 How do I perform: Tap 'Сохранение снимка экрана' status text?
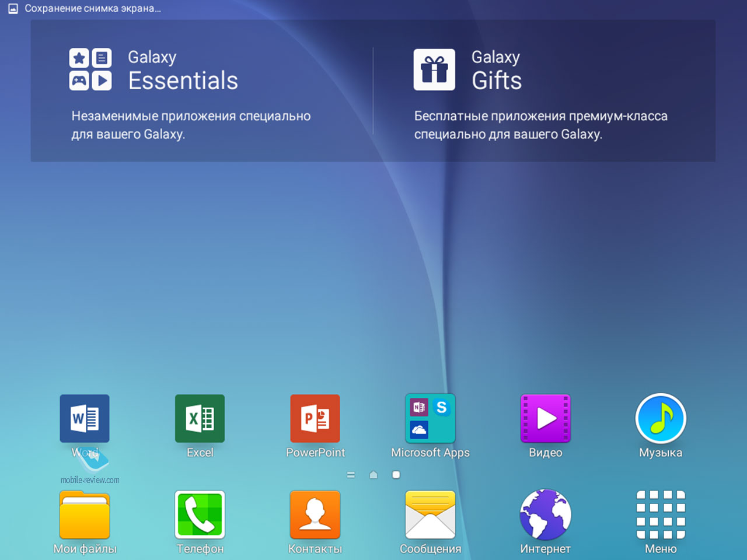tap(93, 9)
